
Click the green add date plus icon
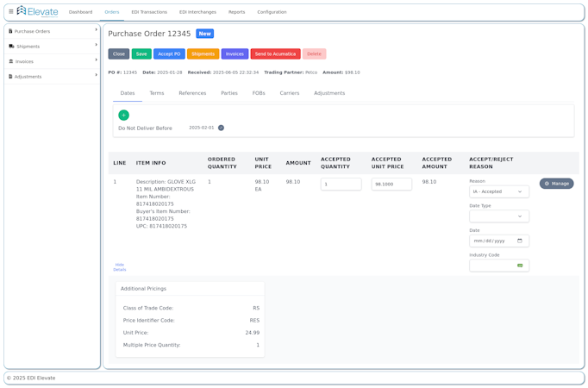[x=123, y=115]
